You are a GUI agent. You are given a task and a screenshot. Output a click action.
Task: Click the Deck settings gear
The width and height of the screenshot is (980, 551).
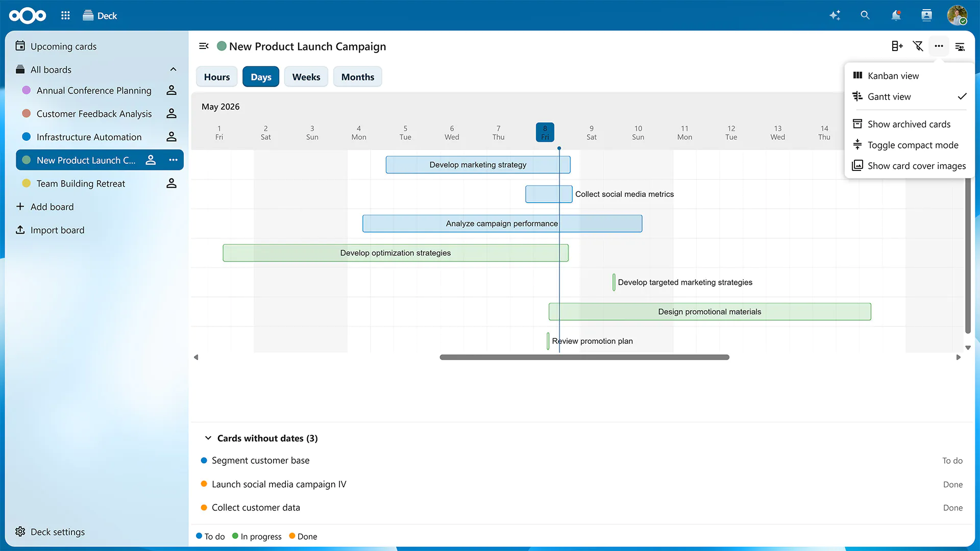pyautogui.click(x=20, y=532)
